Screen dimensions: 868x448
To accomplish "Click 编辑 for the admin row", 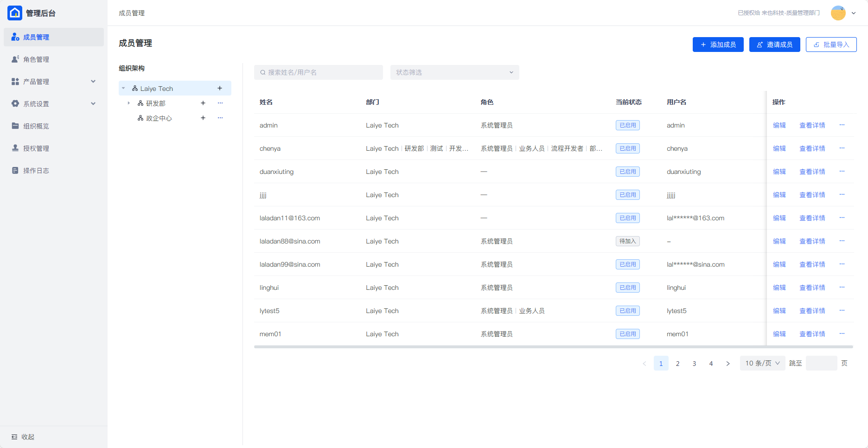I will pos(779,125).
